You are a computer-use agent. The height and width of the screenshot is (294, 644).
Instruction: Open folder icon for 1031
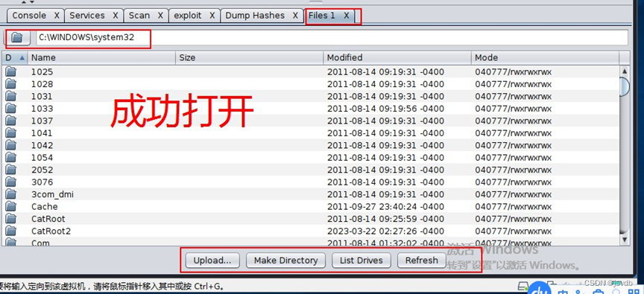tap(10, 96)
